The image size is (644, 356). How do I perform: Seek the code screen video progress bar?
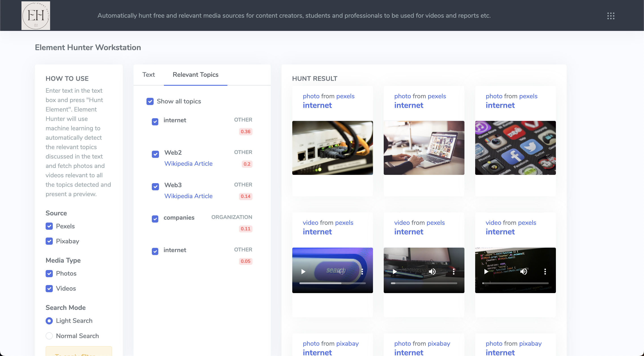[515, 283]
